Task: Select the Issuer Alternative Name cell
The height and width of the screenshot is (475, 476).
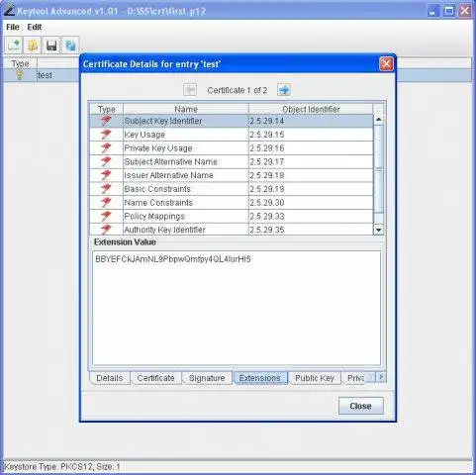Action: click(x=186, y=175)
